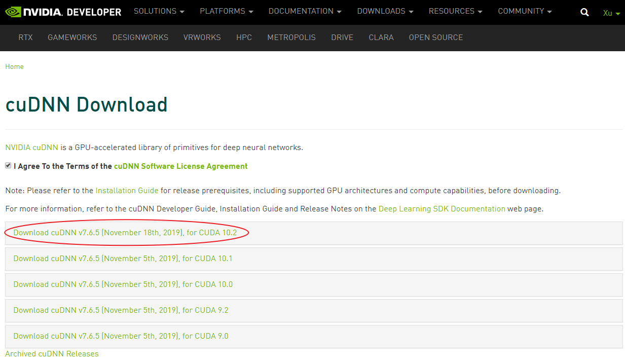
Task: Click the Home breadcrumb link
Action: [14, 66]
